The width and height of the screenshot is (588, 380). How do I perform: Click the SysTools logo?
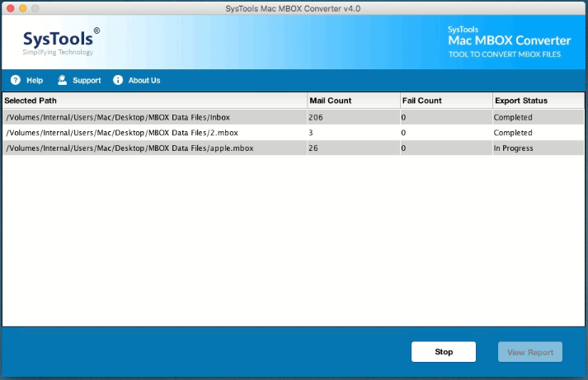click(61, 41)
